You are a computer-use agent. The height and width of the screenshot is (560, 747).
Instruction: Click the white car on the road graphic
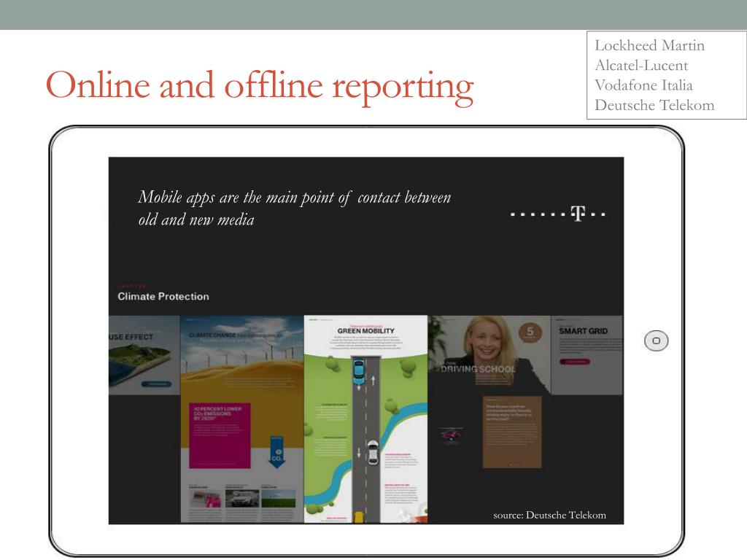[x=373, y=452]
